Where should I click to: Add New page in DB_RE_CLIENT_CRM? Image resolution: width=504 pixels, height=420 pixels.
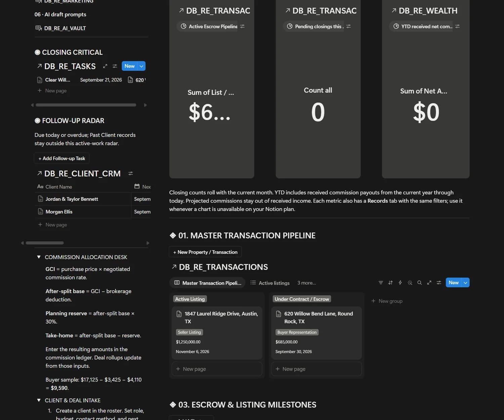52,225
